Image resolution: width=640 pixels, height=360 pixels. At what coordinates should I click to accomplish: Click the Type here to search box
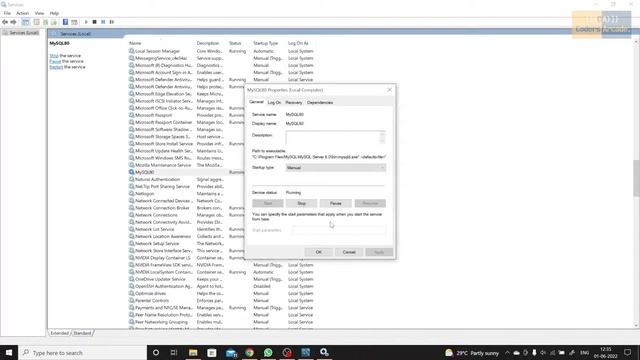82,353
